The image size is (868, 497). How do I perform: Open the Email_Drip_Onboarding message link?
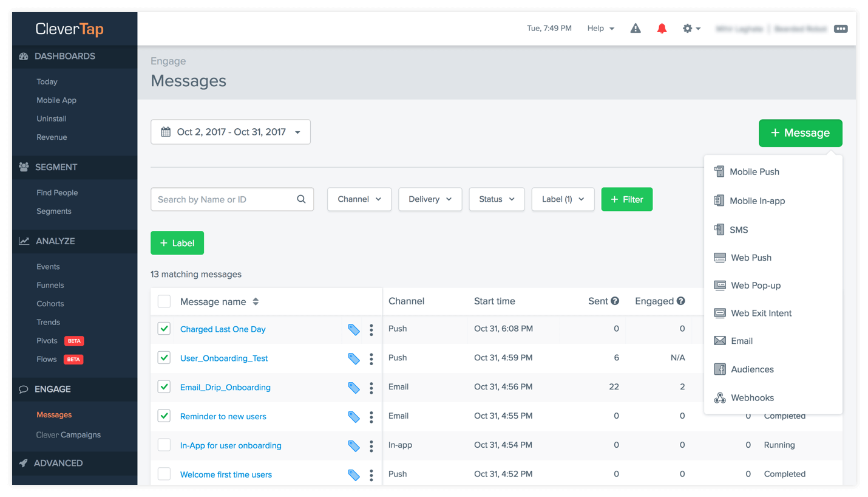tap(225, 387)
